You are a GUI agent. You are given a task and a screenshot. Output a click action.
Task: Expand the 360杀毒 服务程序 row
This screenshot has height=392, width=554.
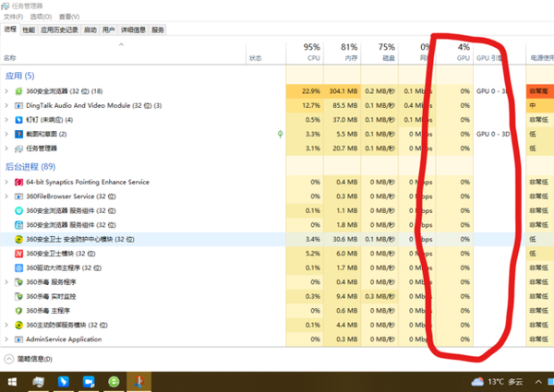coord(6,282)
